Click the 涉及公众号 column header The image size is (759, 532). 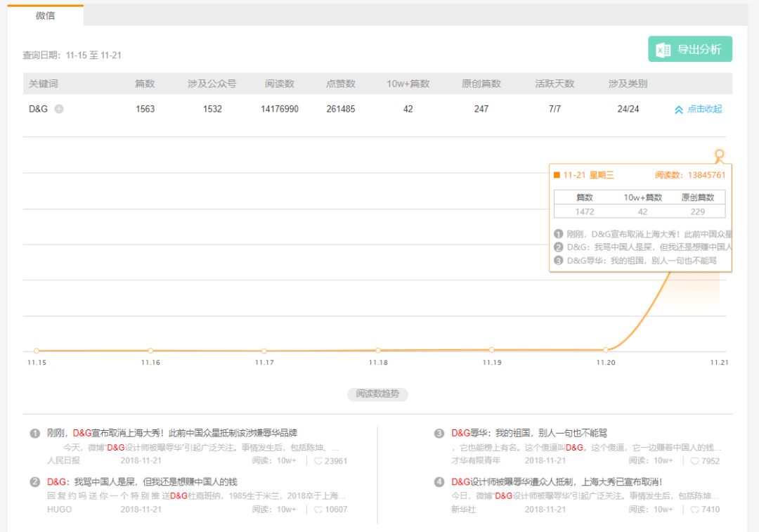tap(212, 84)
